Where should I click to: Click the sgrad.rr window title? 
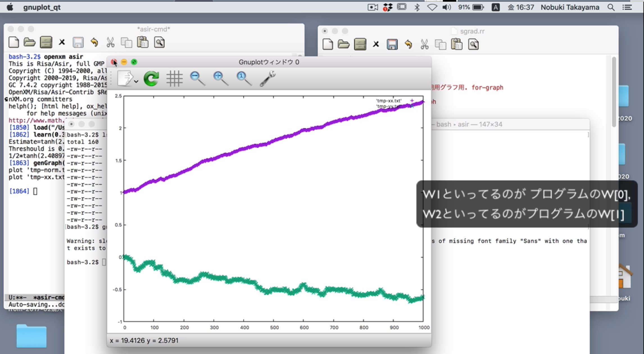tap(472, 31)
